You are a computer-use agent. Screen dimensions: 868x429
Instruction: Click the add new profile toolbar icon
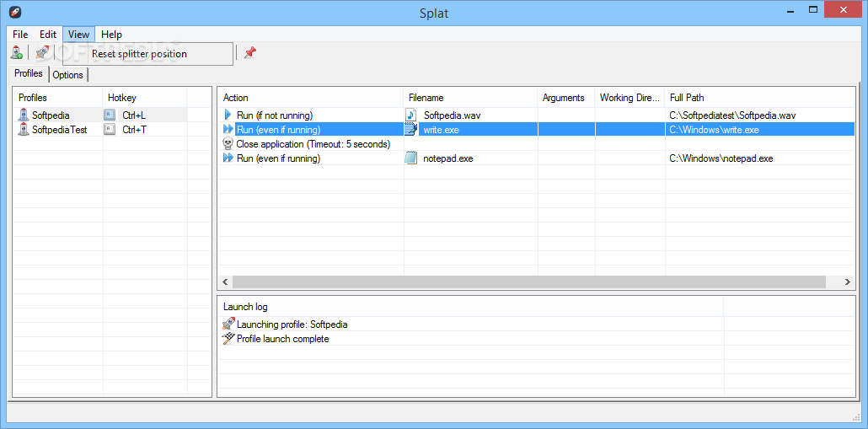(x=17, y=52)
